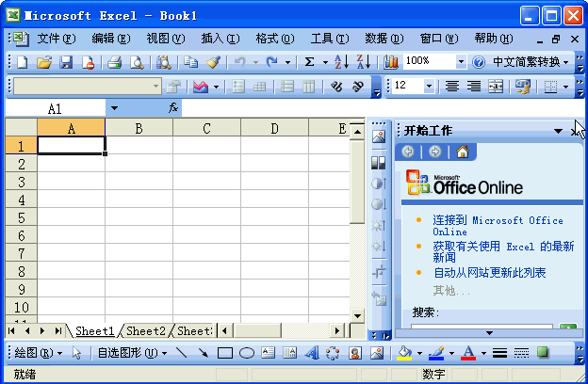
Task: Click the Home icon in the task pane
Action: coord(462,152)
